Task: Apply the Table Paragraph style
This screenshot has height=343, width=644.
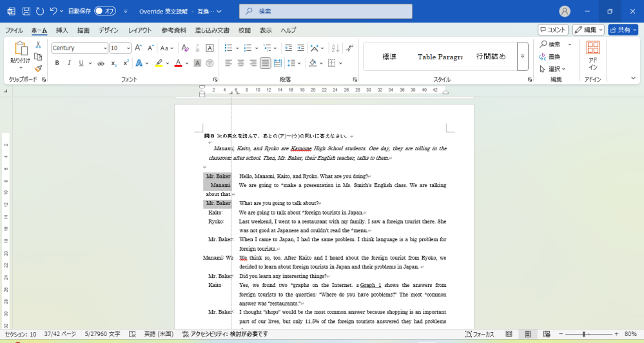Action: pyautogui.click(x=440, y=57)
